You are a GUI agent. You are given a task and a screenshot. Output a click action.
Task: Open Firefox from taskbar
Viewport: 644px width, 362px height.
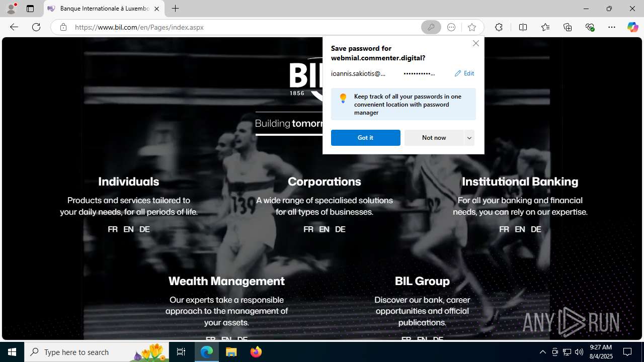point(256,352)
